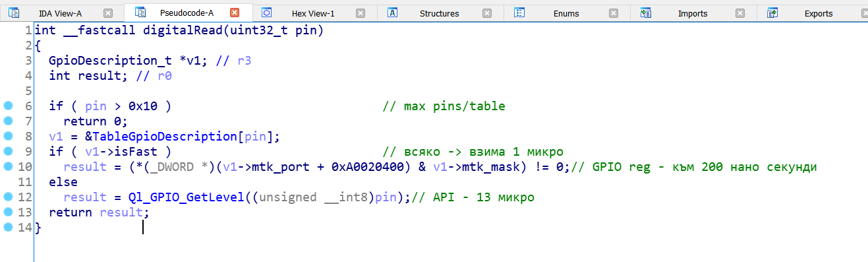Open the Imports tab
The image size is (868, 262).
pos(693,13)
